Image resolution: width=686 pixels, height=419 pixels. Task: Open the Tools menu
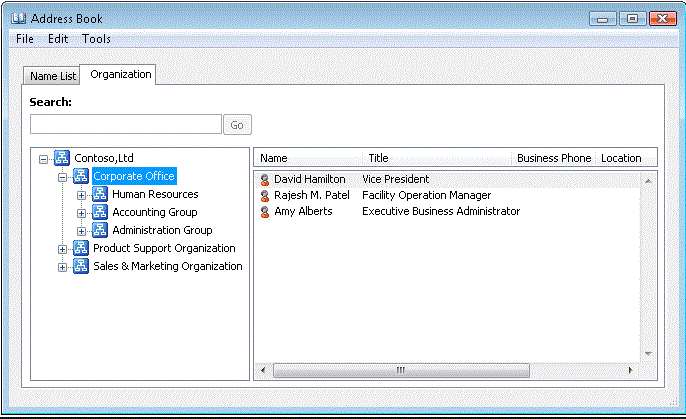pos(96,39)
